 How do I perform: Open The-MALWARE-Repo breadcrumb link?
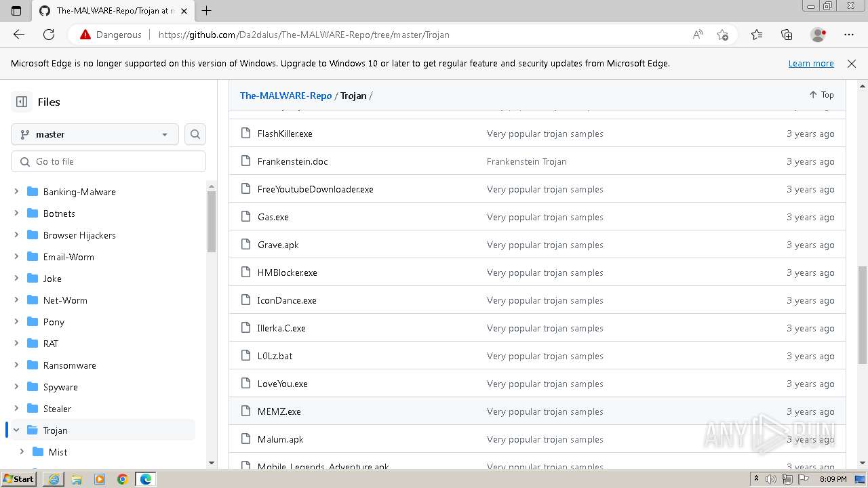tap(285, 96)
